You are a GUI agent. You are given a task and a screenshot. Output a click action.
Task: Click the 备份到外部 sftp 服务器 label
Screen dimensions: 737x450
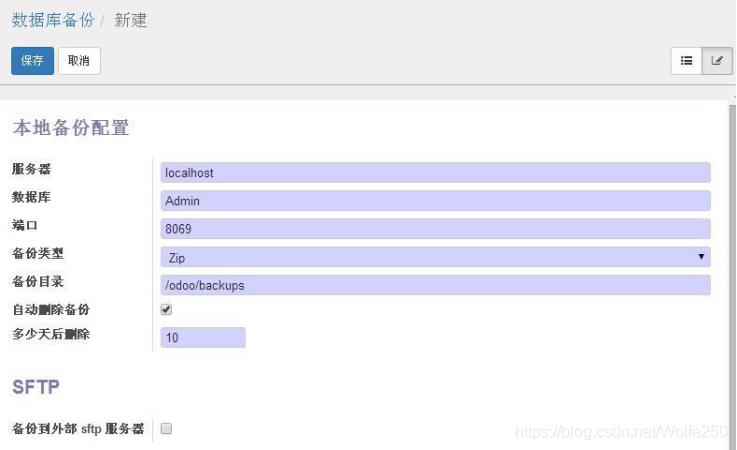[78, 428]
